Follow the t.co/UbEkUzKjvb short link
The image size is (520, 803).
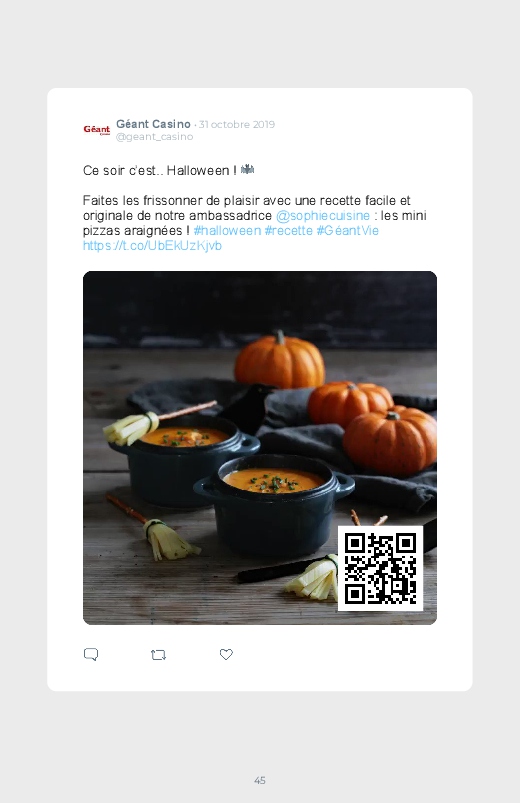coord(152,246)
